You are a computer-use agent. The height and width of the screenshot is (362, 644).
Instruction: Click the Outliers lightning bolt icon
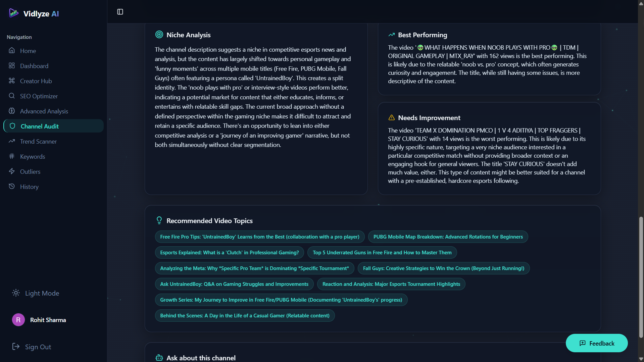11,171
